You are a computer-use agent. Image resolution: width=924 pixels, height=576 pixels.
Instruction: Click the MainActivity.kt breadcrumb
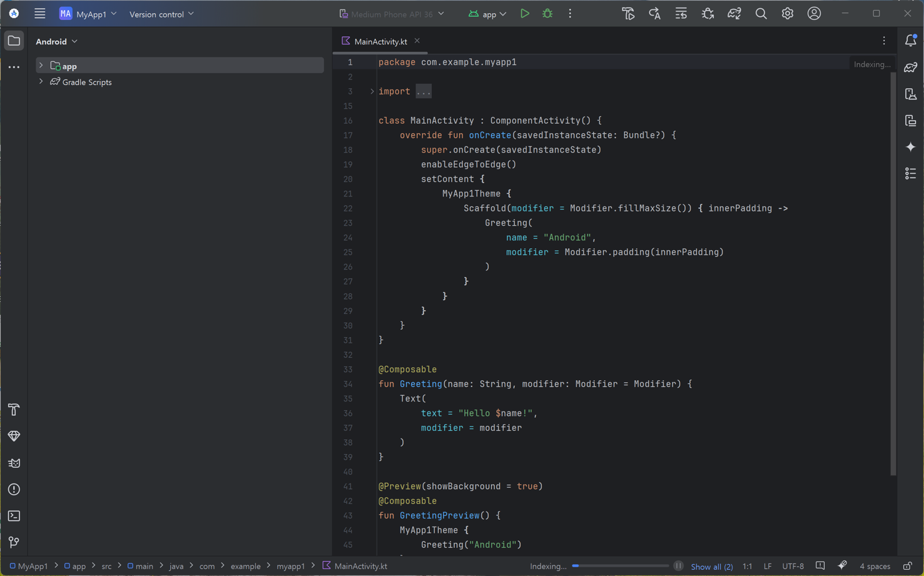(355, 566)
